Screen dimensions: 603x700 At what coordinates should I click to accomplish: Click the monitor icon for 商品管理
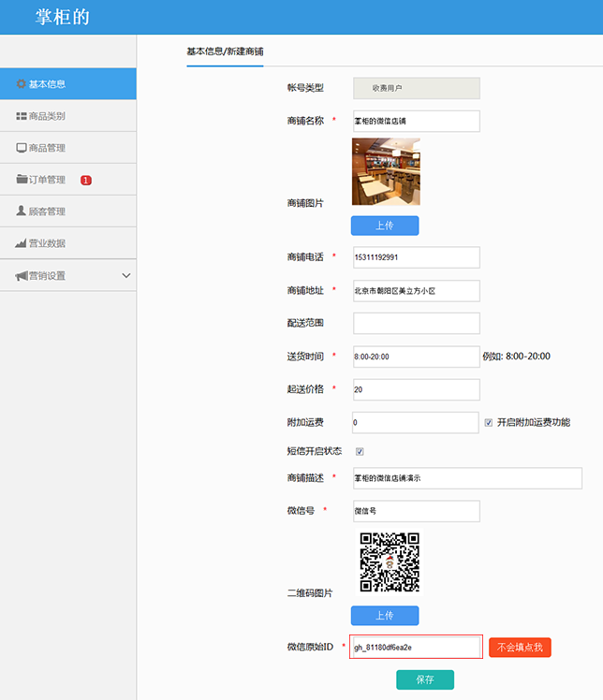21,148
